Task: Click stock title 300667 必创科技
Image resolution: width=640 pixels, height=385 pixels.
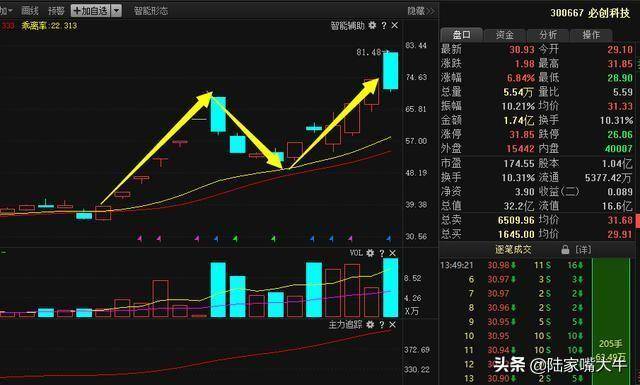Action: click(590, 13)
